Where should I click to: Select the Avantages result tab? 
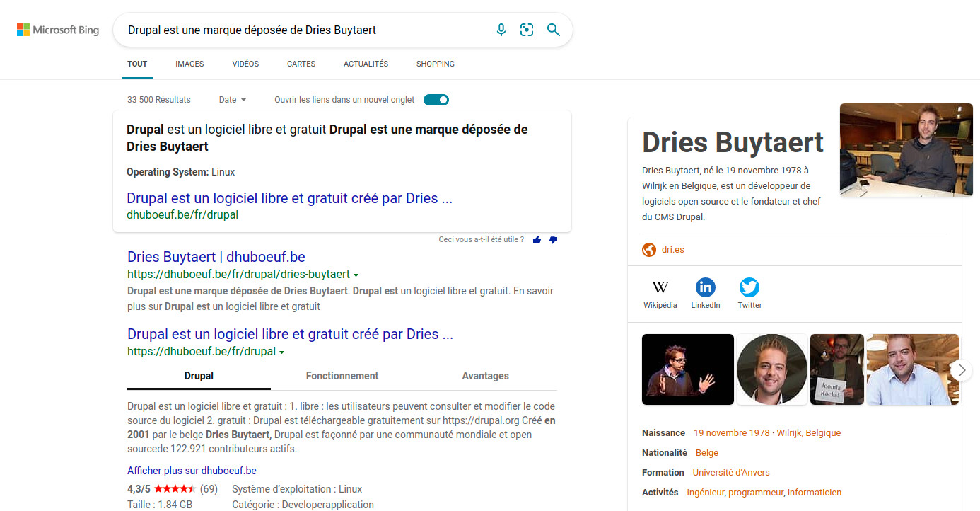(x=485, y=376)
